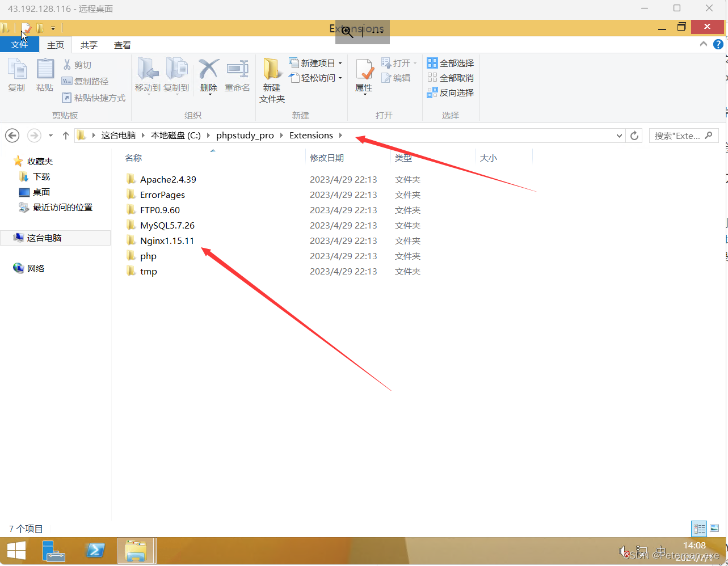The height and width of the screenshot is (566, 728).
Task: Click the Help question mark icon
Action: [718, 44]
